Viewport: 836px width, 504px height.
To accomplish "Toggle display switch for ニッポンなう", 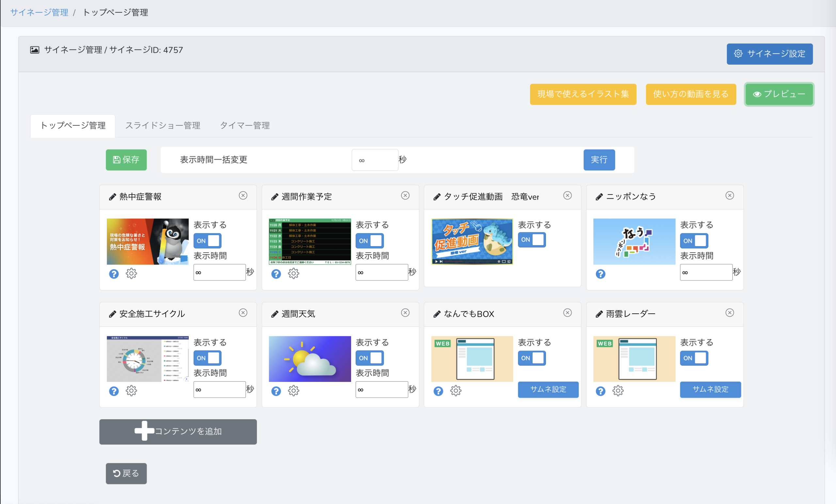I will [694, 241].
